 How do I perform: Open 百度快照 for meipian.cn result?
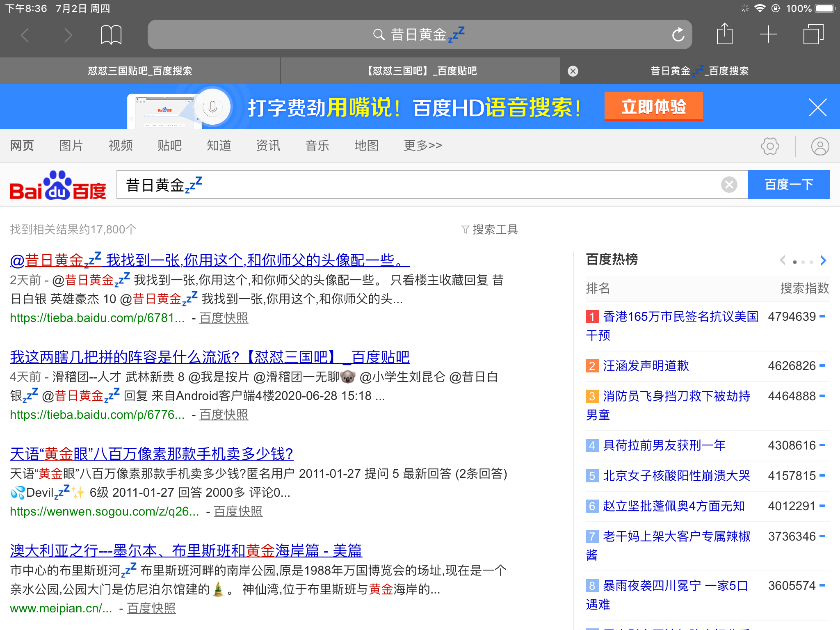coord(151,608)
